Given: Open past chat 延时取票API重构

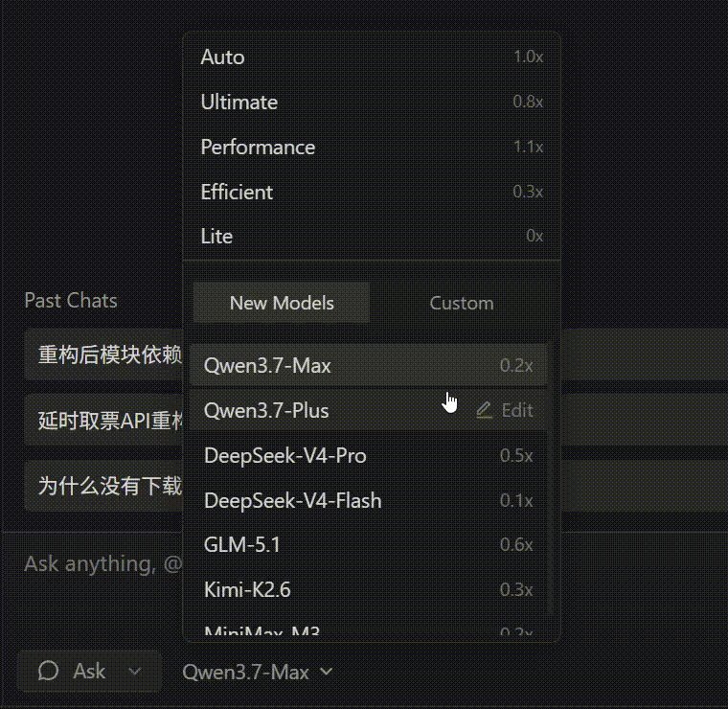Looking at the screenshot, I should click(x=104, y=421).
